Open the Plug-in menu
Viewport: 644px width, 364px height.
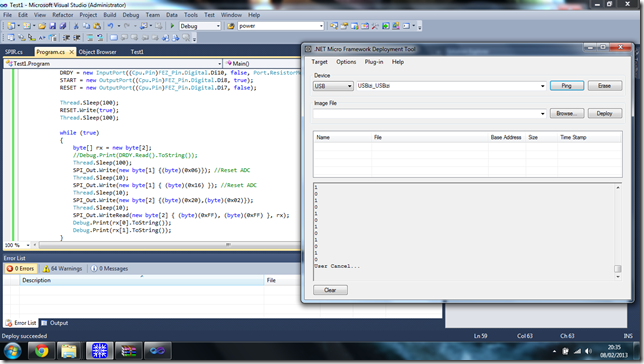pos(374,62)
